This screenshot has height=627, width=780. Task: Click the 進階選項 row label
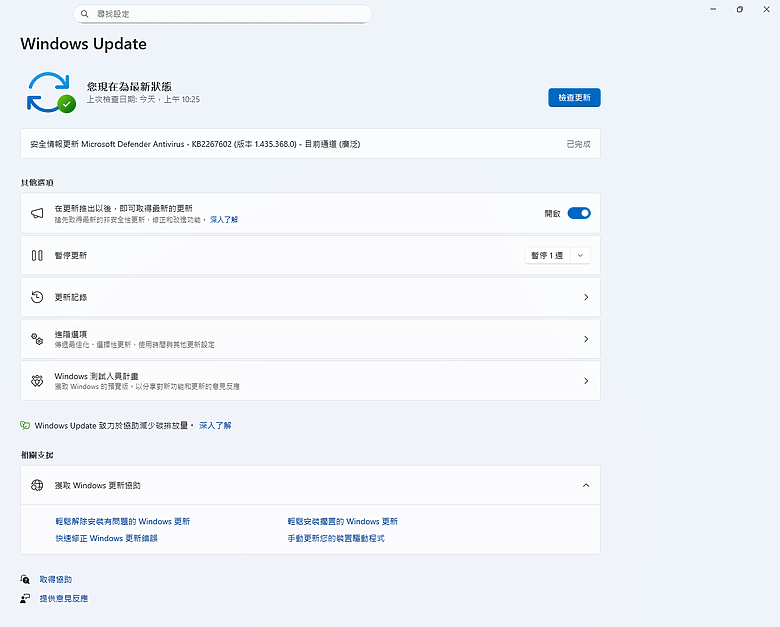tap(71, 334)
